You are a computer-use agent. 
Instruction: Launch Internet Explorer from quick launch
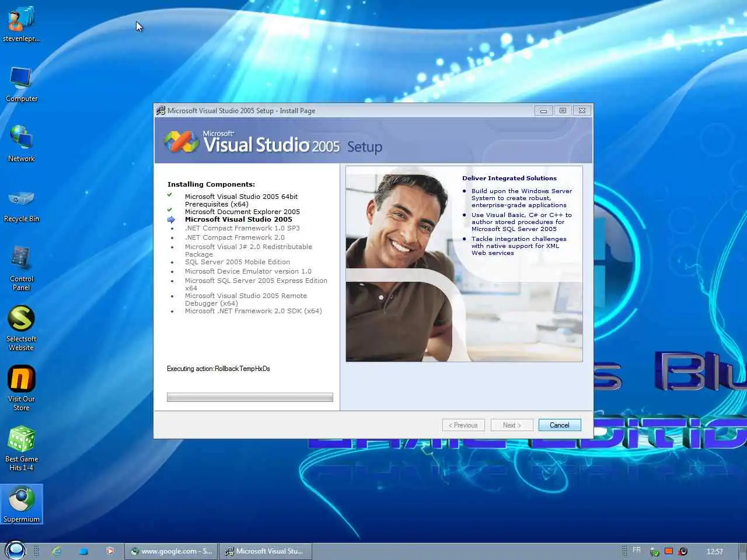click(x=57, y=551)
